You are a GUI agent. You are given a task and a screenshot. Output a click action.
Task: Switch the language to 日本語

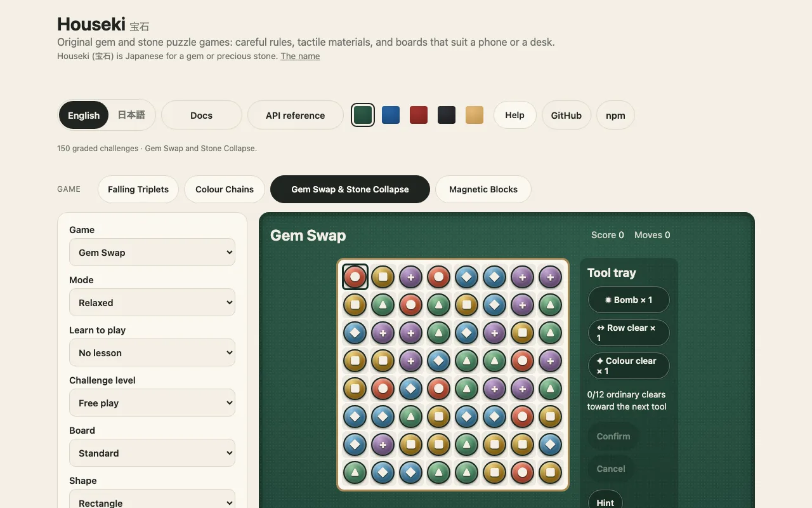tap(131, 115)
